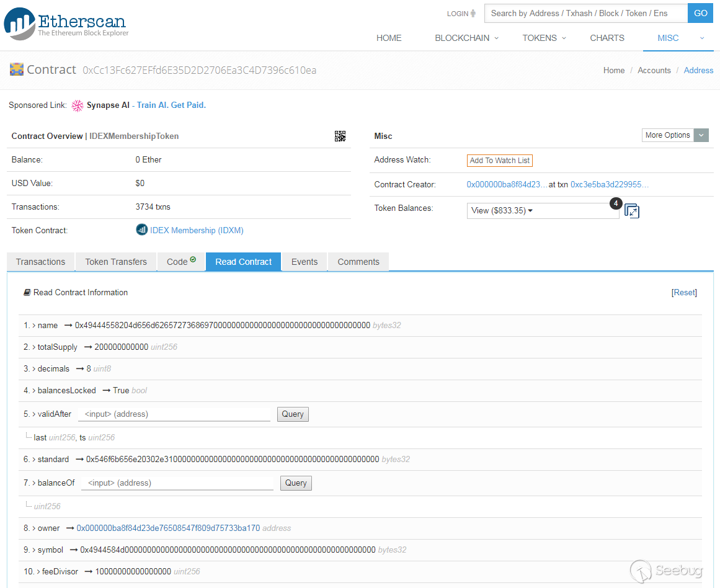
Task: Click the contract address blockie icon
Action: point(17,69)
